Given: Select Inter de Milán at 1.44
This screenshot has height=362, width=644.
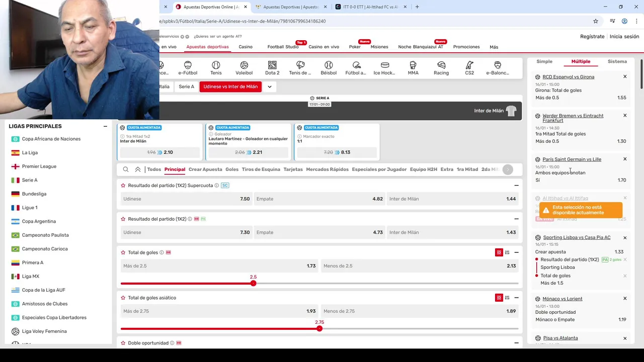Looking at the screenshot, I should click(x=452, y=199).
